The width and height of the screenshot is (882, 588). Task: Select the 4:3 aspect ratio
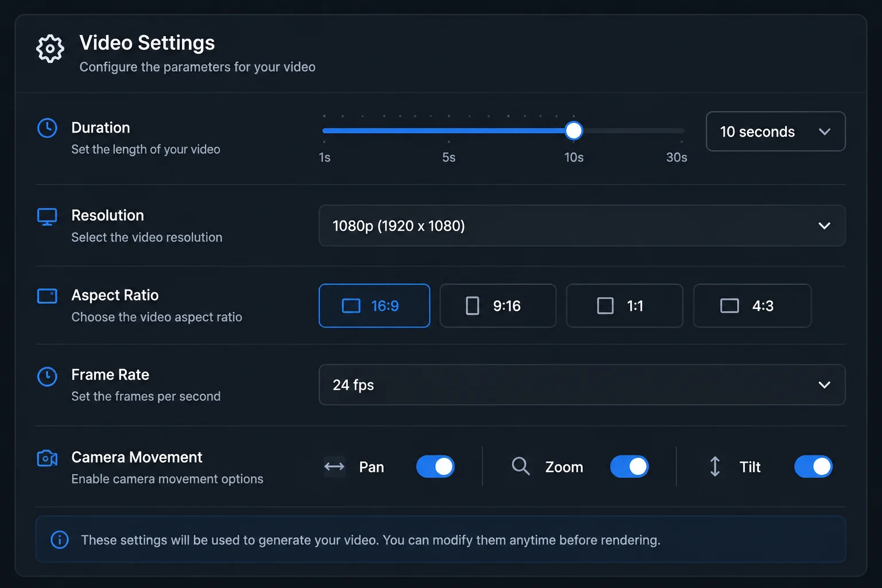coord(752,305)
